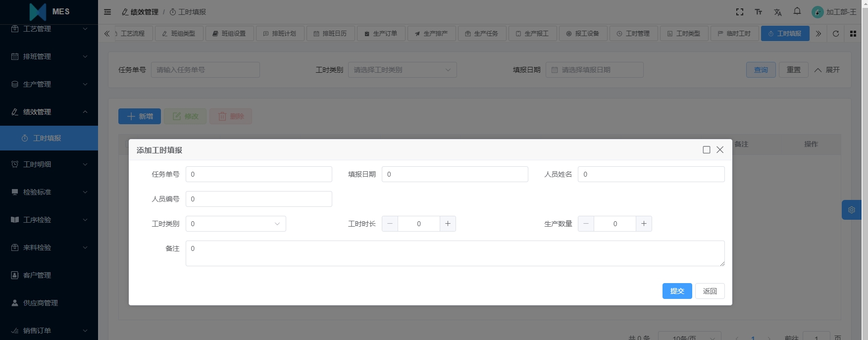Expand the 排班管理 sidebar menu

click(x=49, y=56)
